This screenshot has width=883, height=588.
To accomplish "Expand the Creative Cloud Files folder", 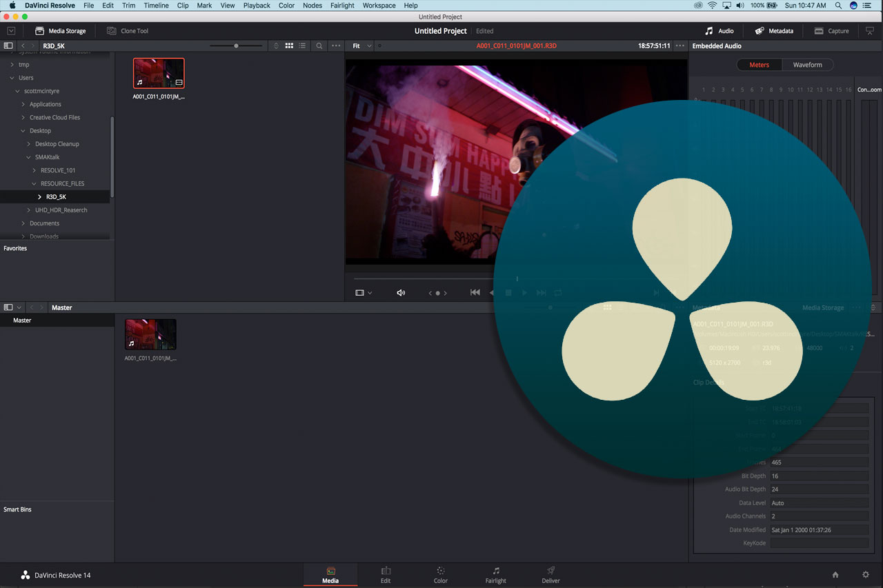I will [x=23, y=118].
